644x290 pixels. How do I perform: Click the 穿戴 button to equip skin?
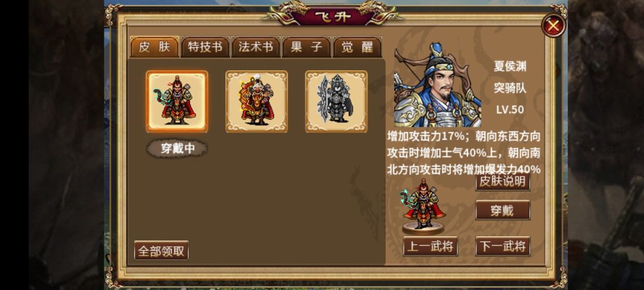[x=503, y=210]
